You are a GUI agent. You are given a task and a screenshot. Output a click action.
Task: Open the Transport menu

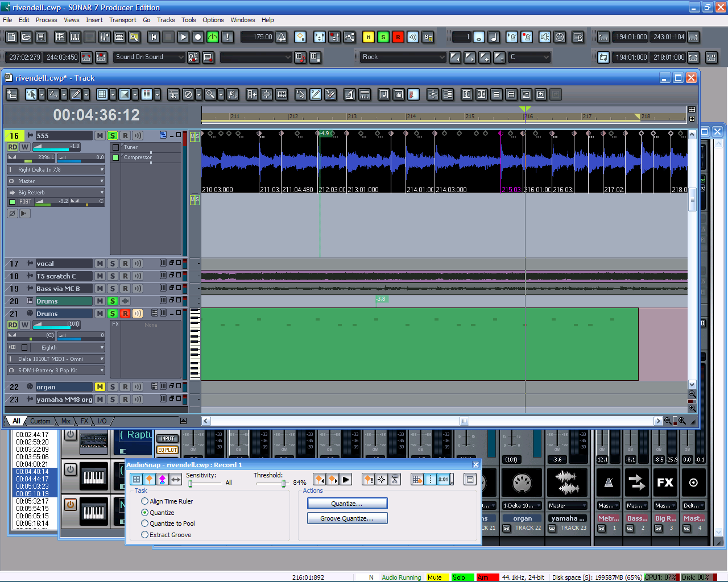point(123,20)
